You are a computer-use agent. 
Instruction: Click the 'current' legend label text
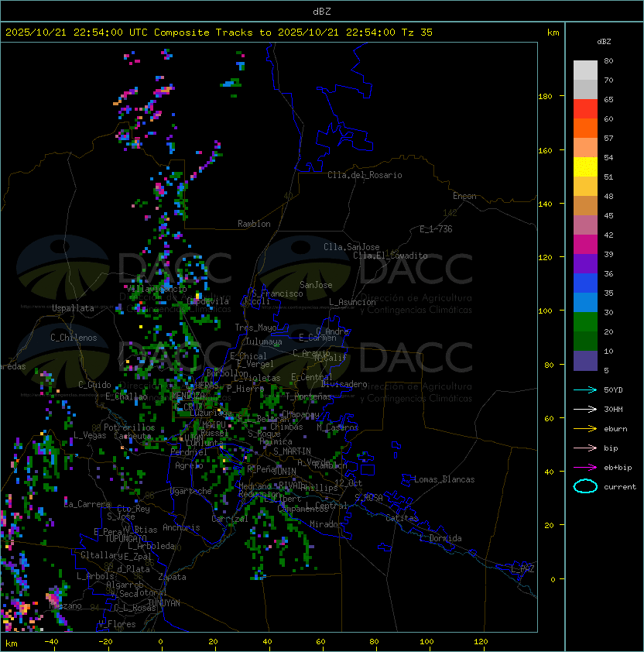620,486
